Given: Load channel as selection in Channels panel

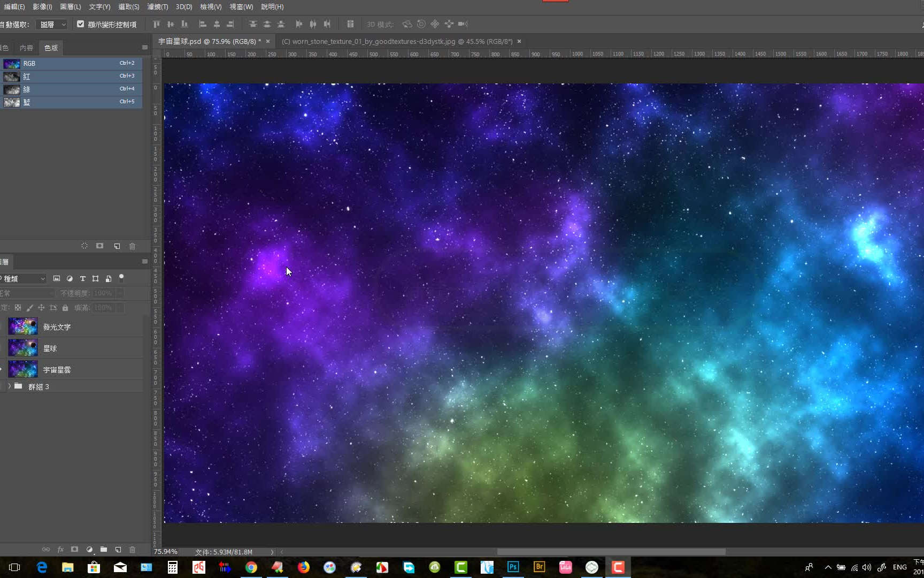Looking at the screenshot, I should pyautogui.click(x=84, y=246).
